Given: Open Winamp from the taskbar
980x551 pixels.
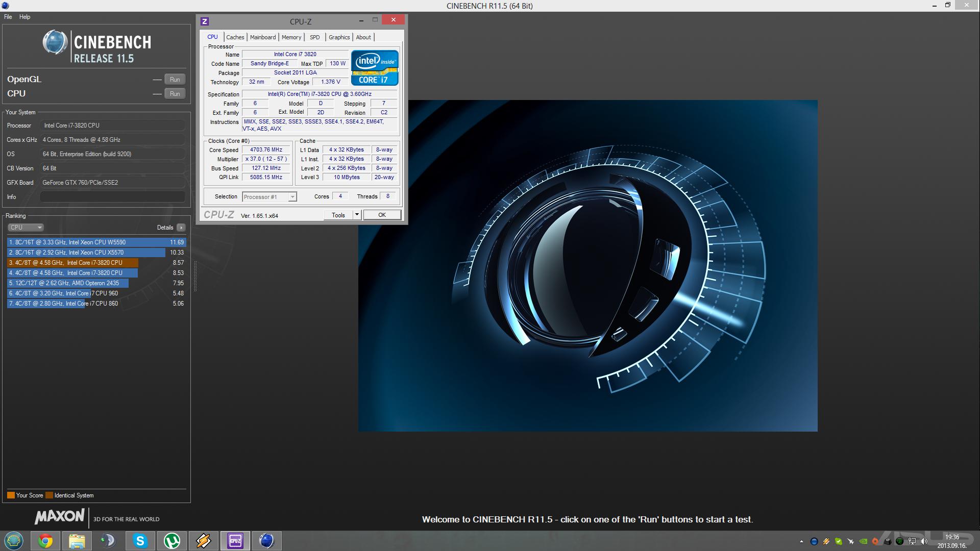Looking at the screenshot, I should tap(203, 541).
